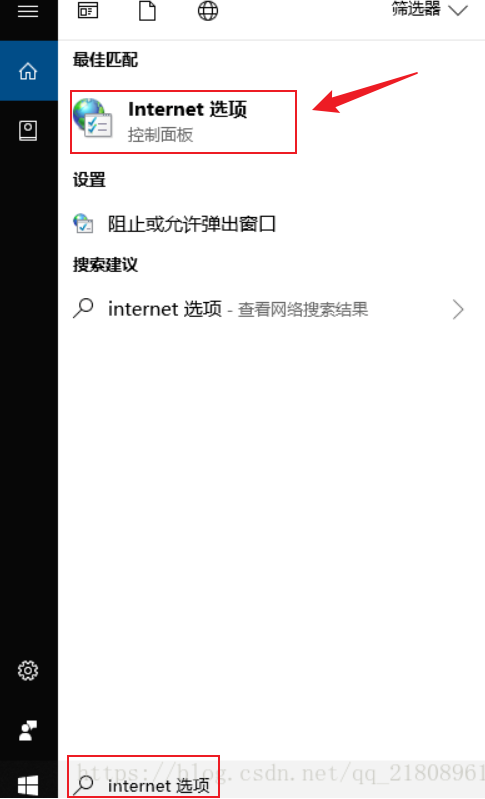Expand the 筛选器 filter dropdown

pyautogui.click(x=429, y=9)
